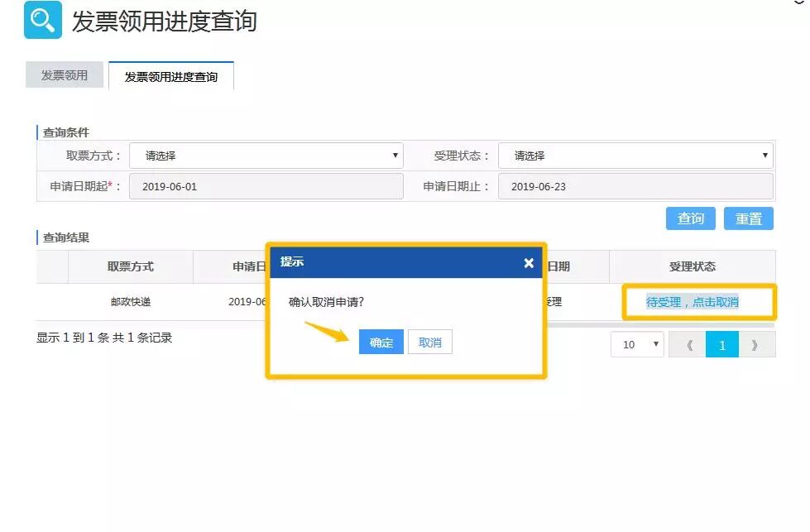The image size is (810, 532).
Task: Click the 重置 button to reset filters
Action: tap(748, 218)
